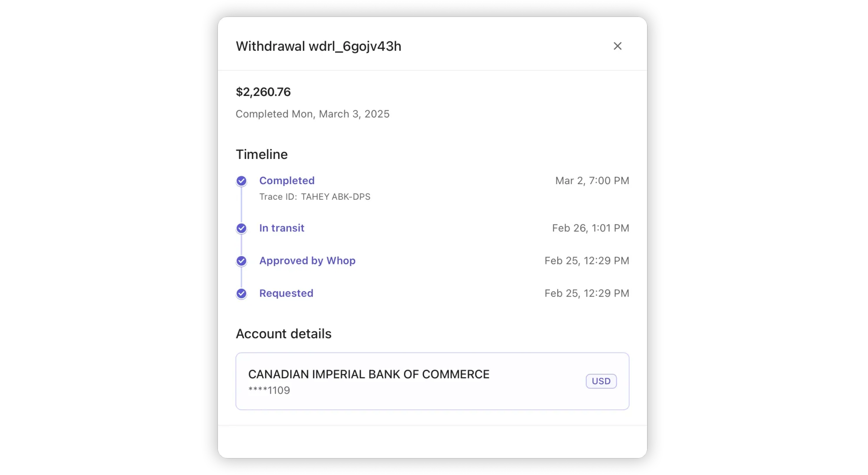Screen dimensions: 868x475
Task: Click the Approved by Whop checkmark icon
Action: click(241, 261)
